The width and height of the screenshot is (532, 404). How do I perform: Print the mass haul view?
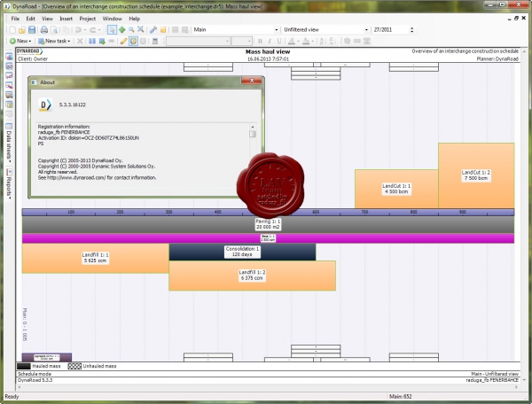click(x=44, y=30)
